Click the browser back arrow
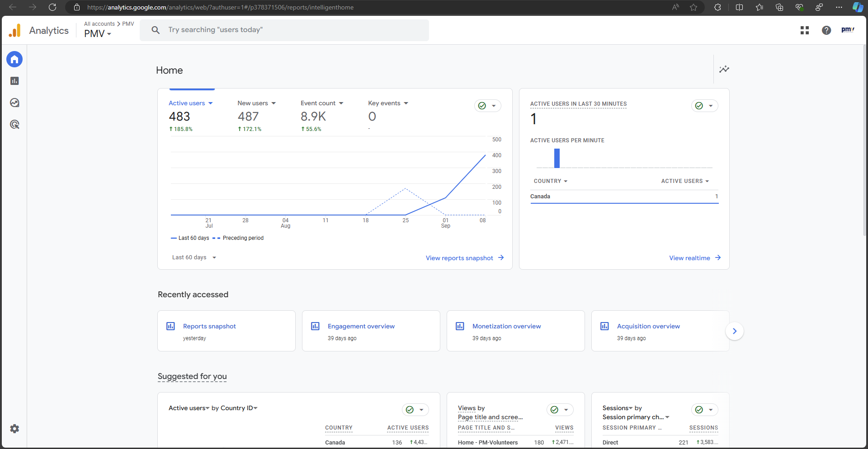Viewport: 868px width, 449px height. (13, 7)
